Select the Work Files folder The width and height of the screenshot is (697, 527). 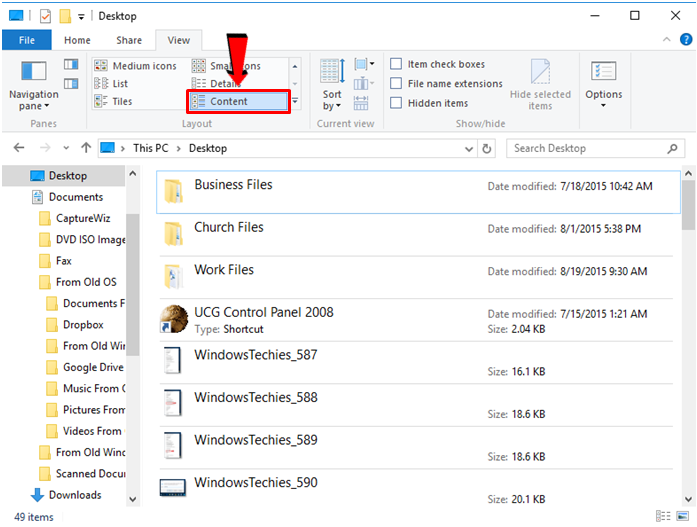point(416,277)
